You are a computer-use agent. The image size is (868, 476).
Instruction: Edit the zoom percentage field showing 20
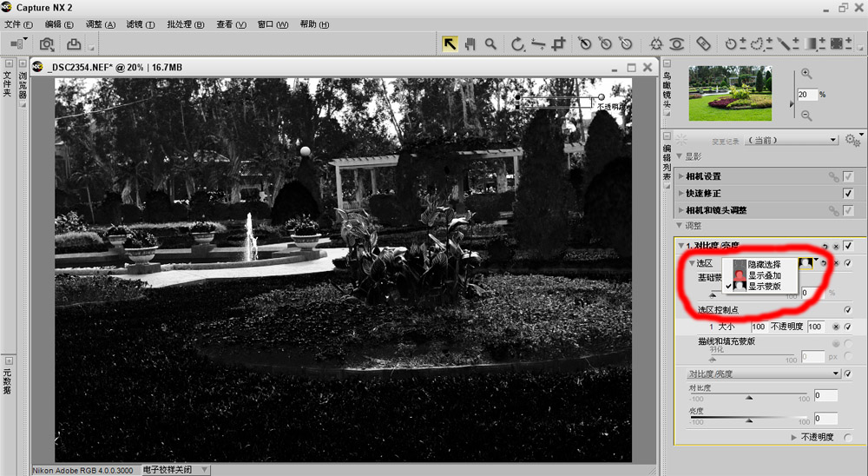coord(807,94)
